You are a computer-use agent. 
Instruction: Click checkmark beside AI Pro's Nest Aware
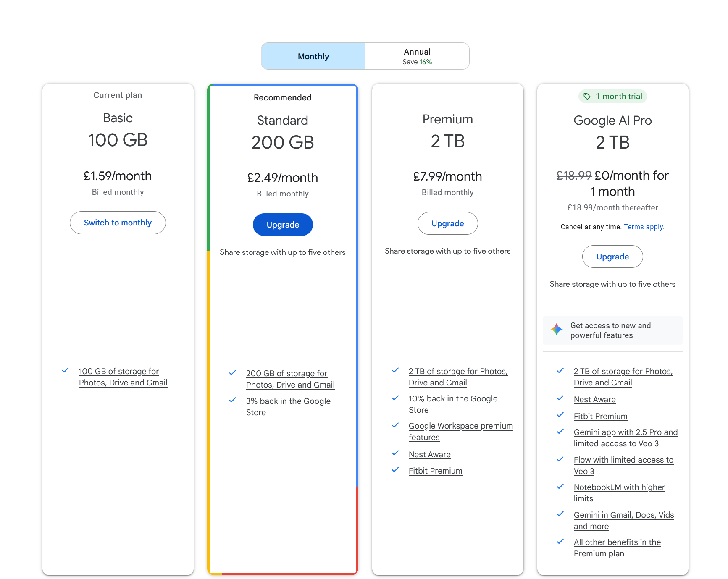(560, 398)
